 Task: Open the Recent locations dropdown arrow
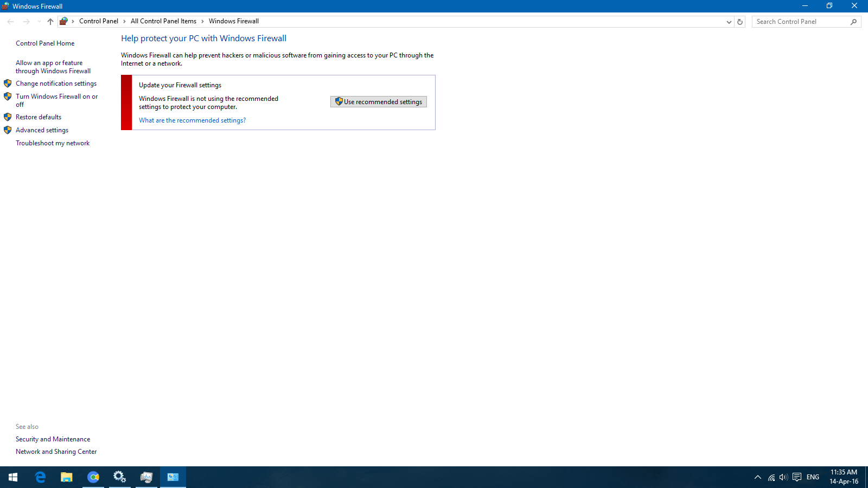39,22
